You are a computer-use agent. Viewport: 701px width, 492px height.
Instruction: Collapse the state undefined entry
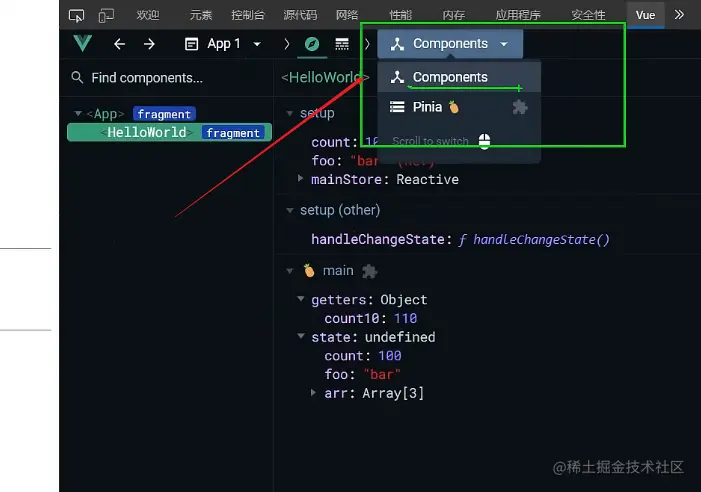click(300, 336)
